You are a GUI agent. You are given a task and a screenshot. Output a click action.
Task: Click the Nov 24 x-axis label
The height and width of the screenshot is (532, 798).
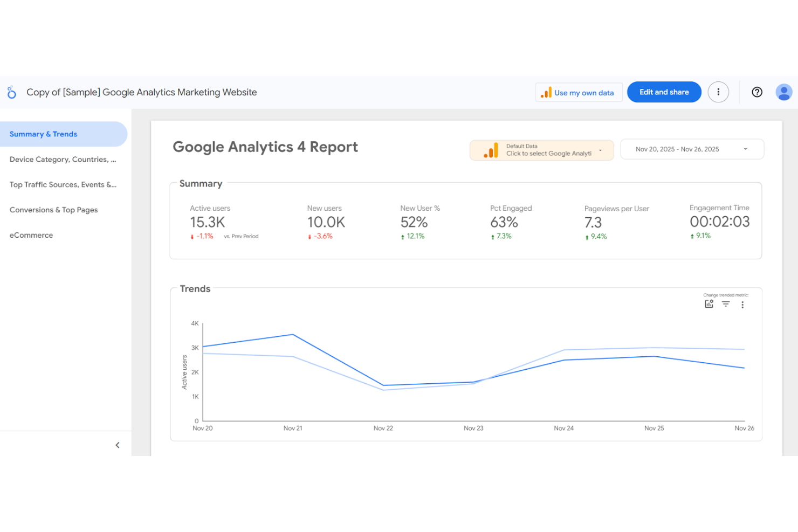pos(563,428)
